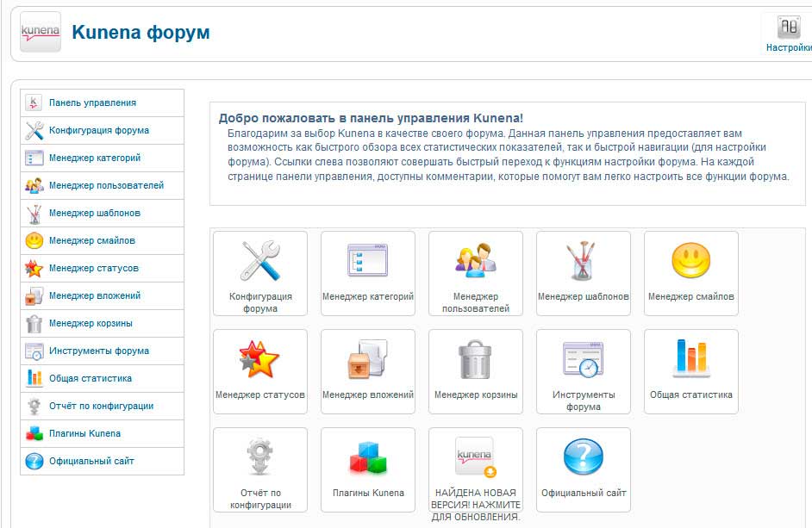Click the large wrench icon in the Конфигурация форума tile
The image size is (812, 528).
260,260
